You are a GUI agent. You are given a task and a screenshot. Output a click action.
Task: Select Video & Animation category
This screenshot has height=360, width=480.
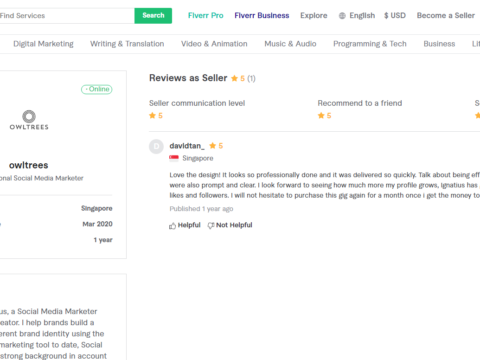[x=214, y=44]
